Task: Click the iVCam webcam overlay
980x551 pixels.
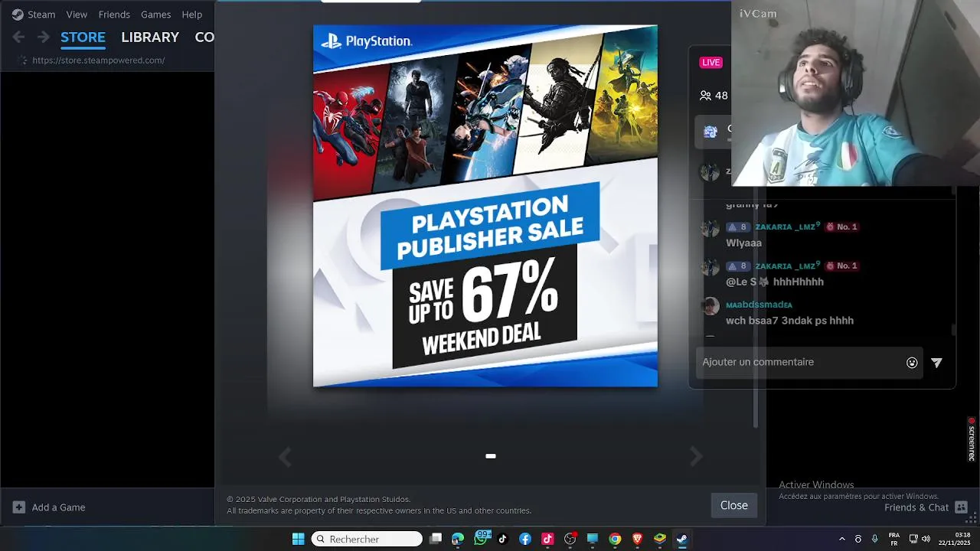Action: coord(855,93)
